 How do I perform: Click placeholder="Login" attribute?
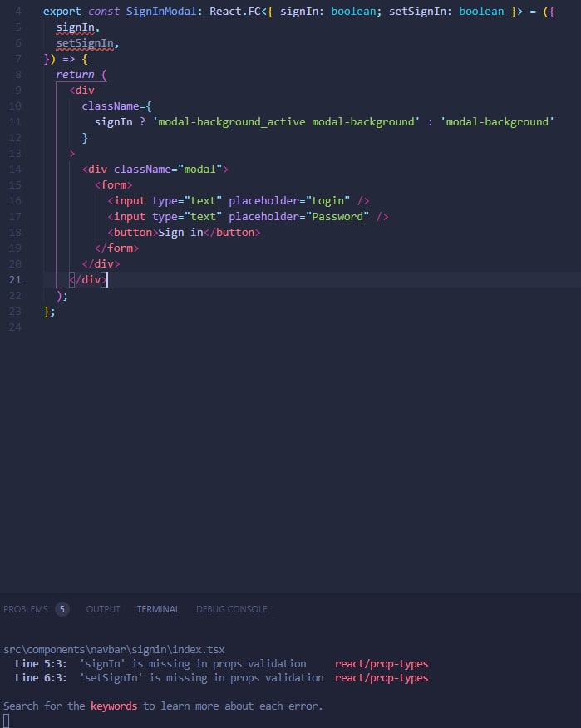(289, 201)
